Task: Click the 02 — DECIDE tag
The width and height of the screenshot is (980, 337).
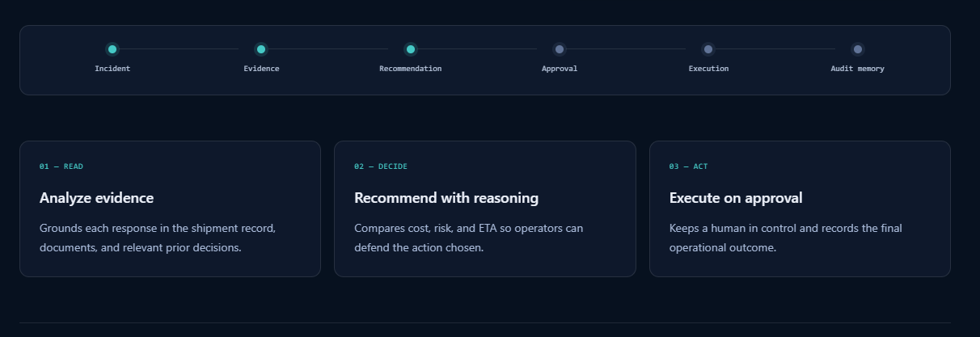Action: tap(381, 166)
